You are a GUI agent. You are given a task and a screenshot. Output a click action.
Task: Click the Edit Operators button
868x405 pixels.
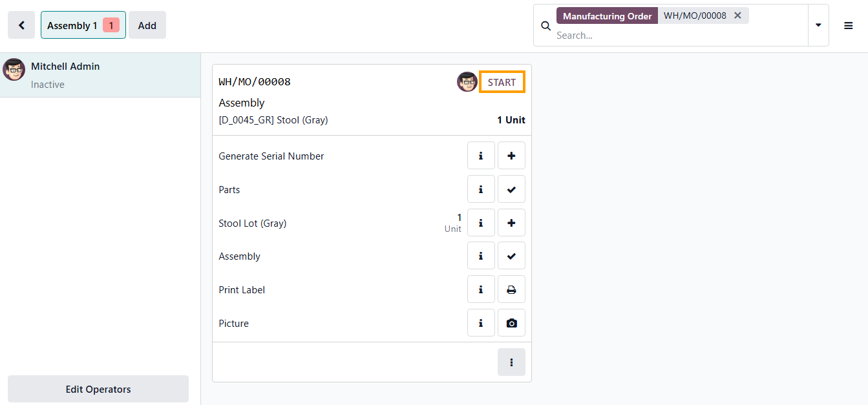(x=98, y=389)
